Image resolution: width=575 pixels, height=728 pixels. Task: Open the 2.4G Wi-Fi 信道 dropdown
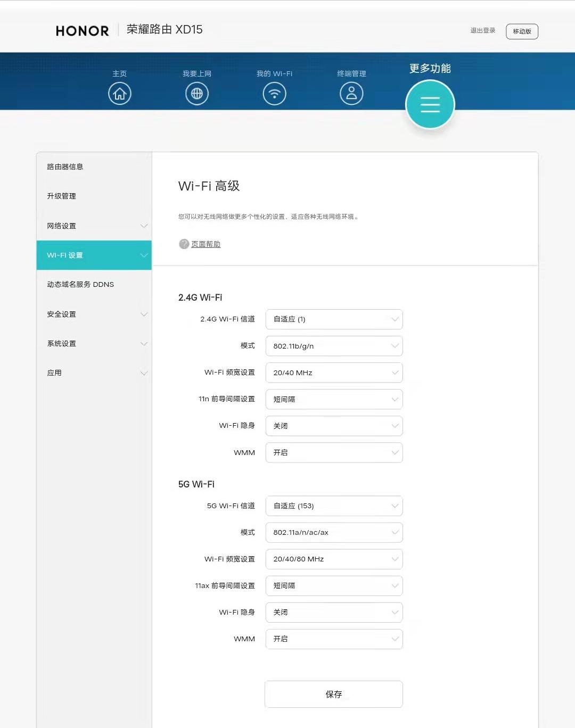[x=334, y=319]
